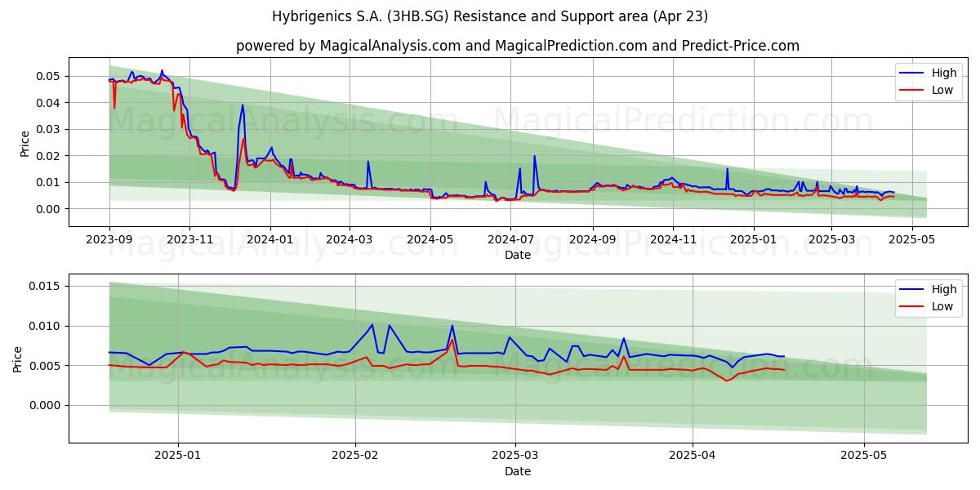Click the top chart 'Date' axis label
Screen dimensions: 980x490
[x=518, y=255]
